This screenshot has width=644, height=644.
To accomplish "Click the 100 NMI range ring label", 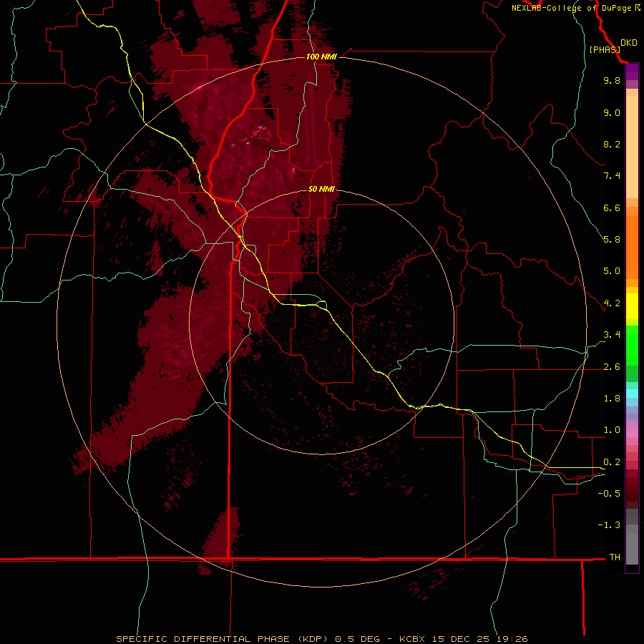I will (x=321, y=57).
